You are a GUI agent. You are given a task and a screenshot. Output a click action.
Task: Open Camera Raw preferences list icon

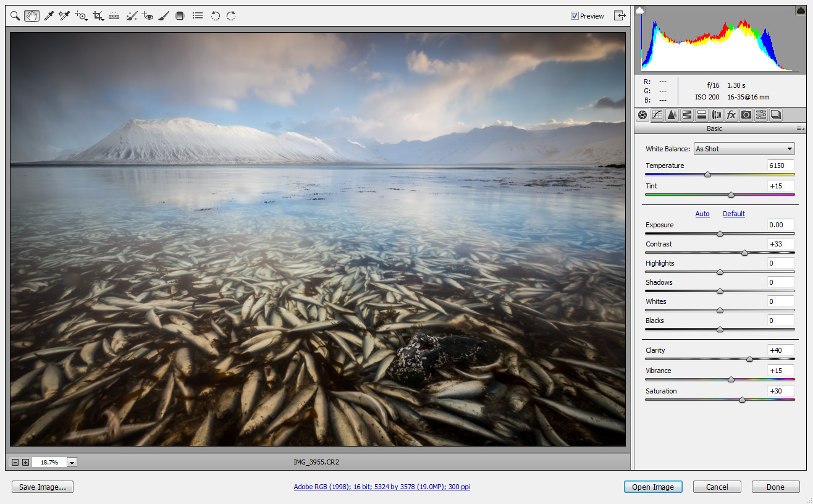point(198,16)
